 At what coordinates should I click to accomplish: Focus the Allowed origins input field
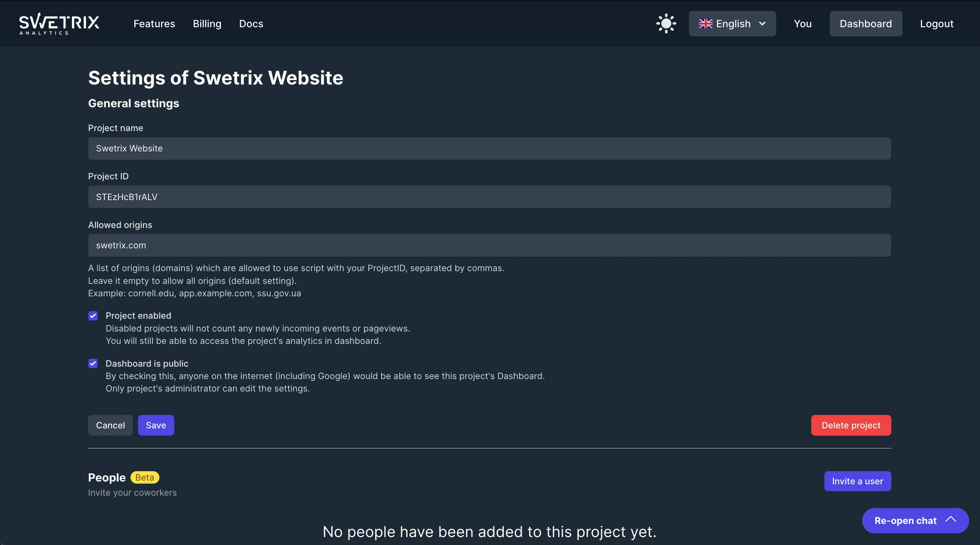[x=490, y=245]
